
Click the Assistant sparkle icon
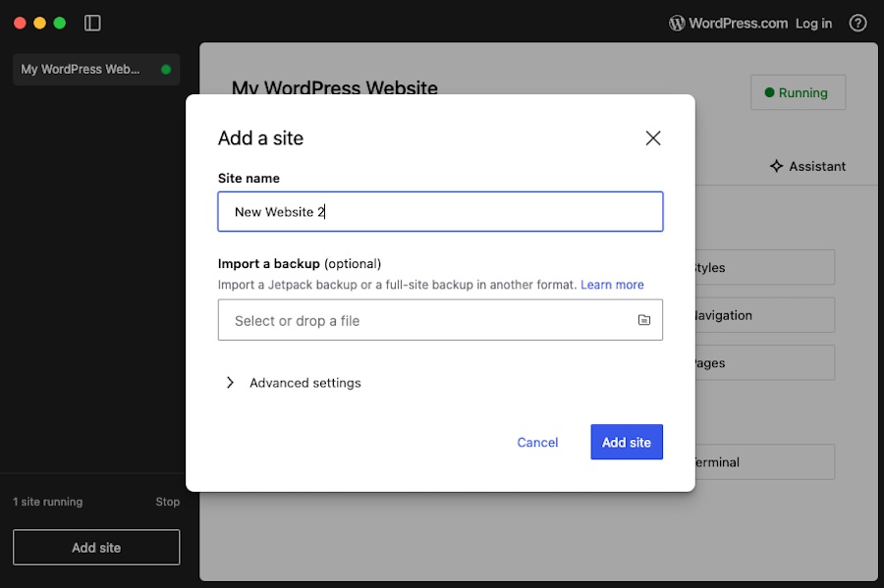[776, 166]
